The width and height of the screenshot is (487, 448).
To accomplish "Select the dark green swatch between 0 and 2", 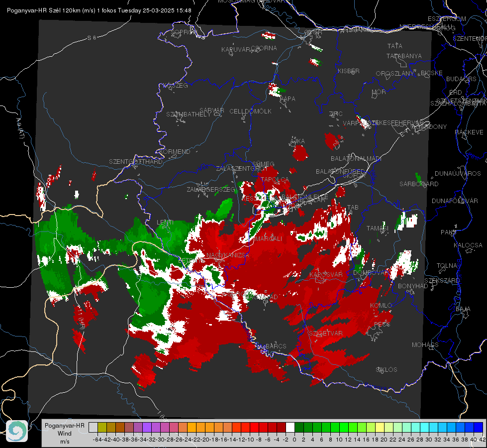I will 299,427.
